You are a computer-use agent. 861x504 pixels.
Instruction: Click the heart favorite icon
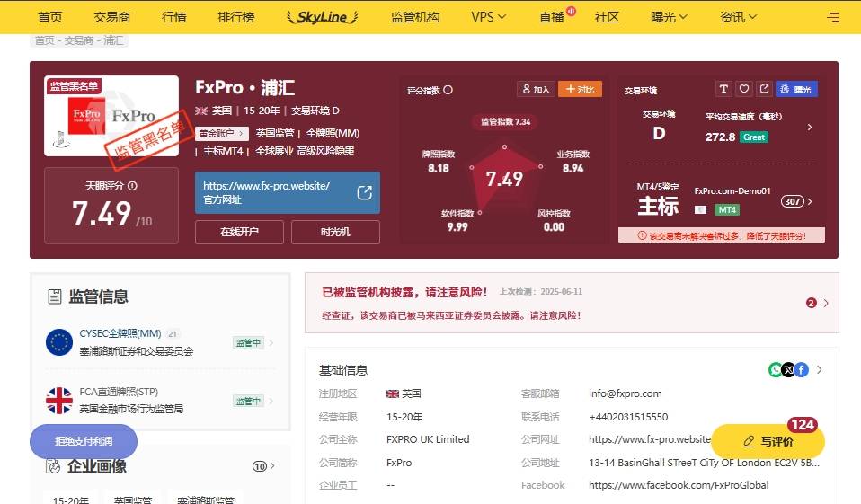[744, 89]
